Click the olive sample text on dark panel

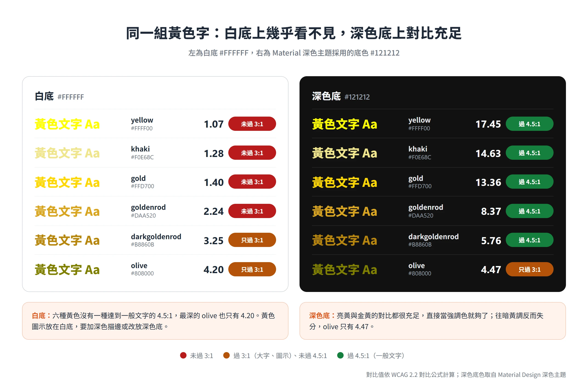click(344, 270)
